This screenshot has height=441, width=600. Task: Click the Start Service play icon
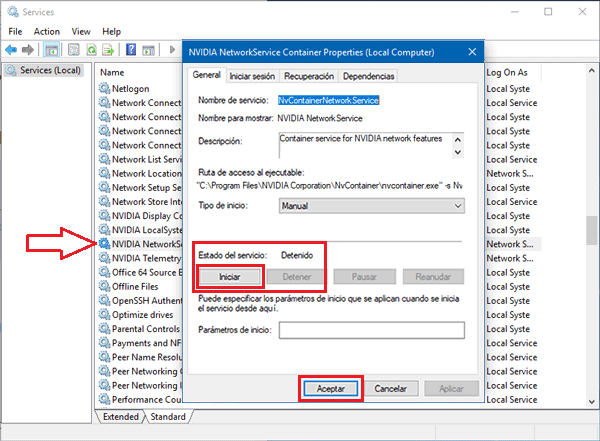click(172, 50)
